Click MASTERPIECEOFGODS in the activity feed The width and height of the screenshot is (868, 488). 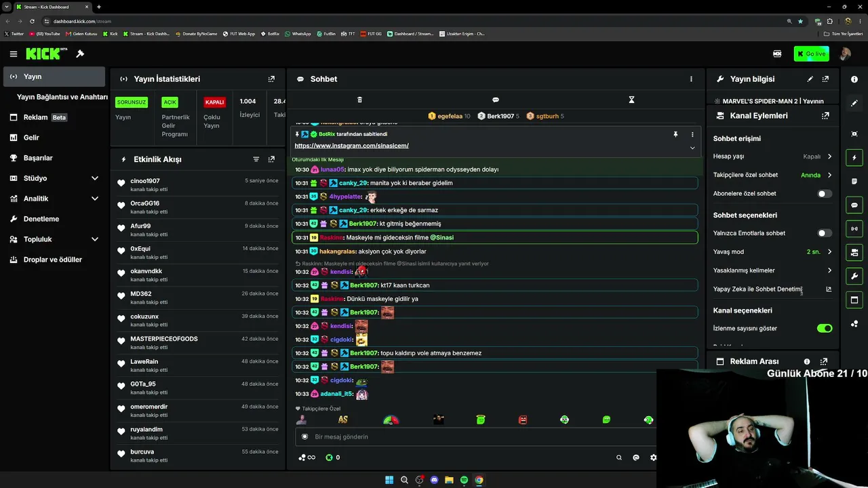[164, 339]
